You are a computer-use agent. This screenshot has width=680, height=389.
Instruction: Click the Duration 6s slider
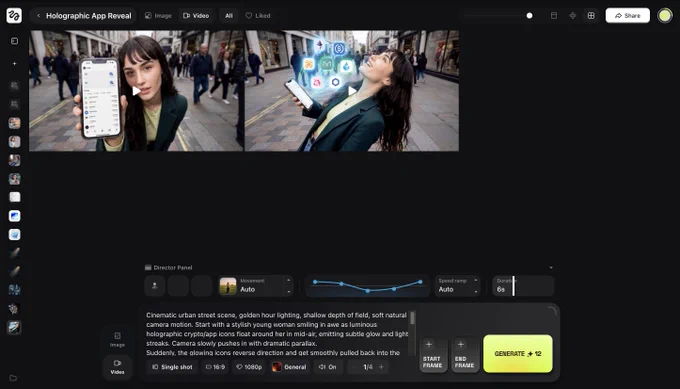[523, 286]
